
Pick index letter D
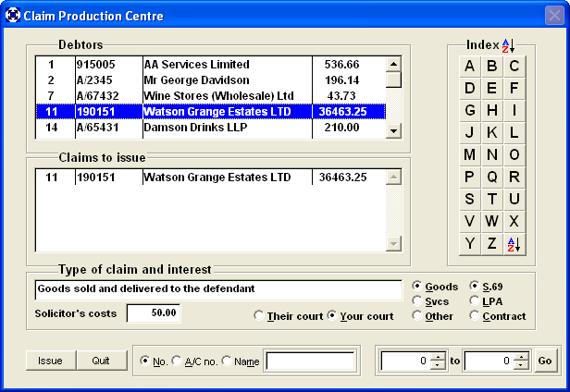tap(470, 88)
